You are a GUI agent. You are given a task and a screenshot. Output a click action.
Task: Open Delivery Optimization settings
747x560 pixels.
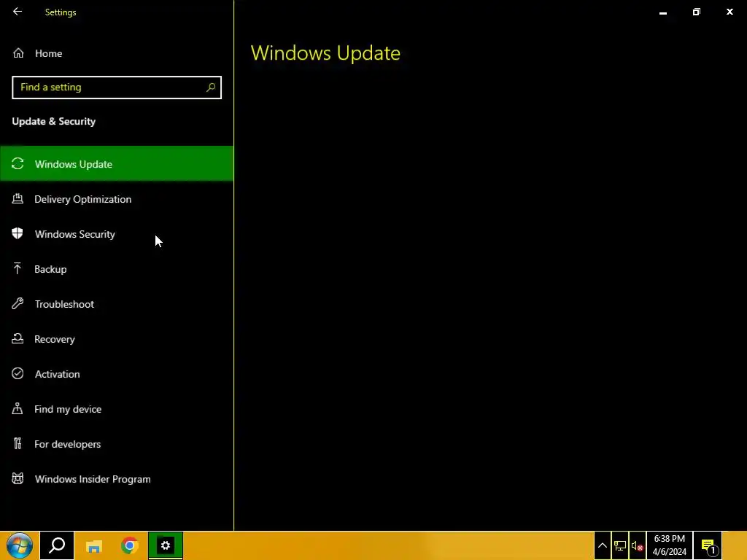pos(117,199)
